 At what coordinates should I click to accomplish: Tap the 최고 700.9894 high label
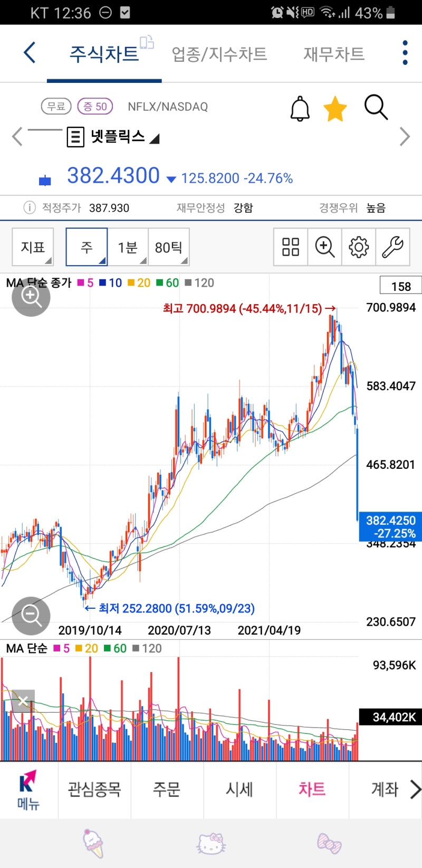tap(249, 308)
